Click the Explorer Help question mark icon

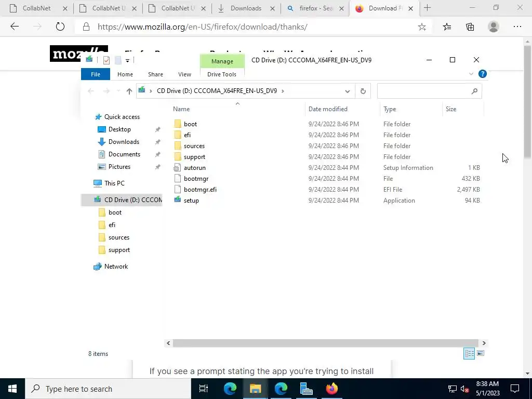coord(482,74)
